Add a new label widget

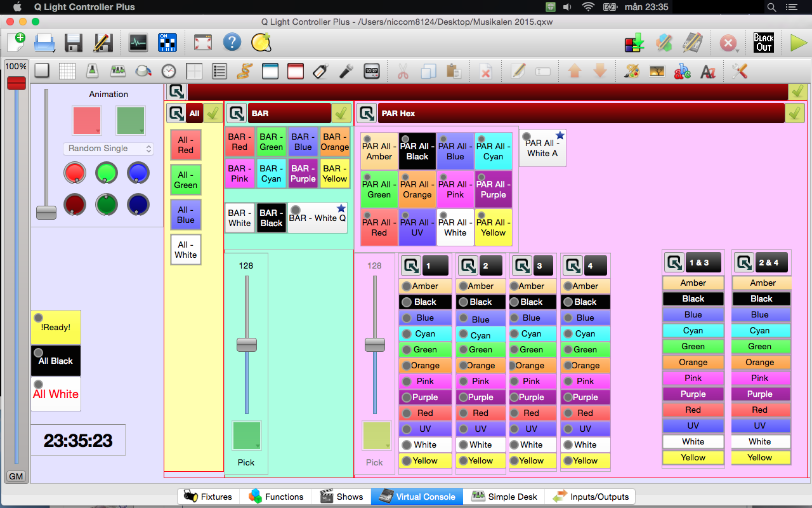tap(321, 70)
